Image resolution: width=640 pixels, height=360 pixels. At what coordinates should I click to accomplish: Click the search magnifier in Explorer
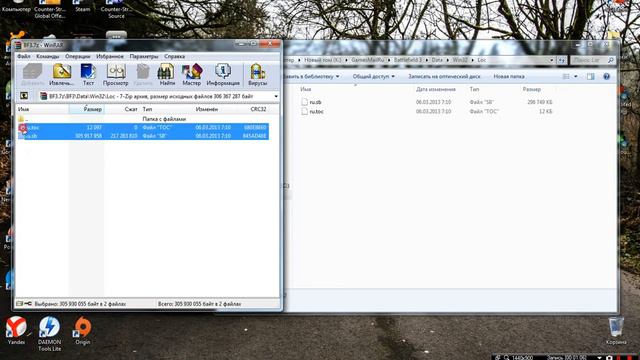click(611, 60)
